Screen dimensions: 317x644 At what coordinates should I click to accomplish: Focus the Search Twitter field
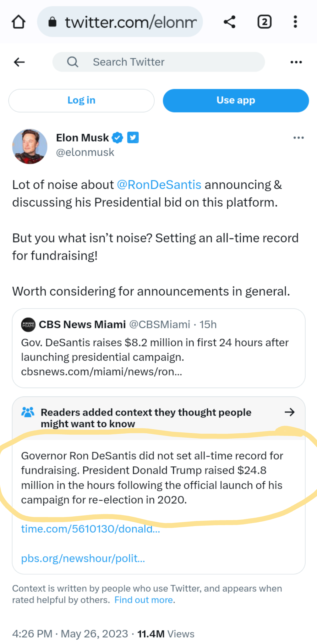pyautogui.click(x=159, y=62)
